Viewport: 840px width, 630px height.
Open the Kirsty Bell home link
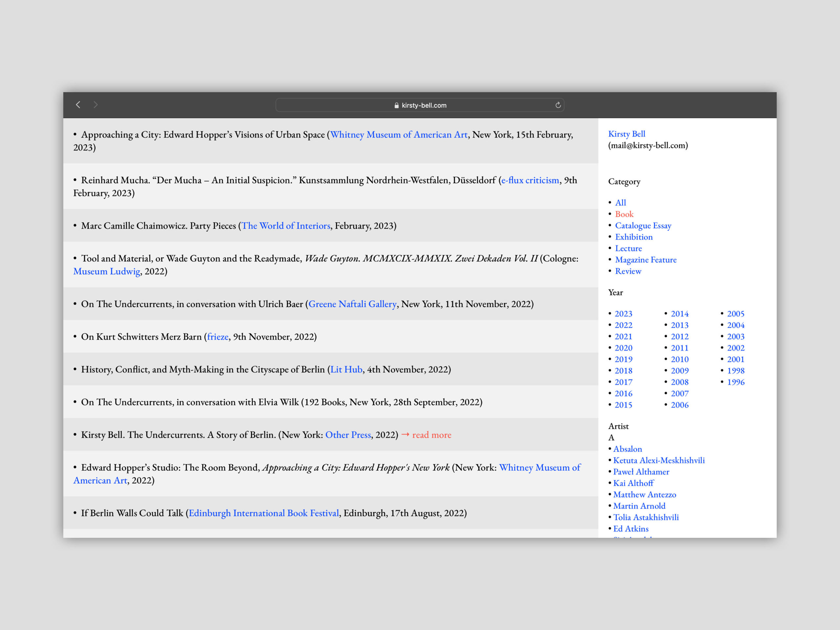(627, 134)
